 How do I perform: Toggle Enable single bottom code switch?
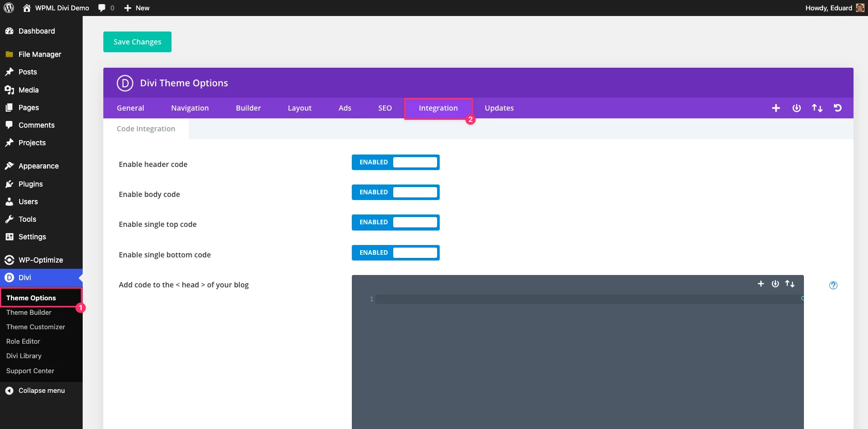[x=396, y=253]
